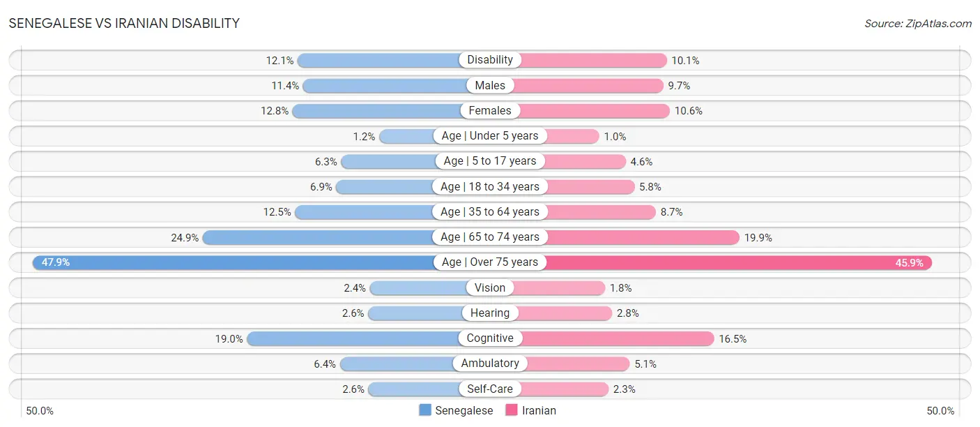Viewport: 980px width, 427px height.
Task: Select the Ambulatory category label
Action: coord(490,364)
